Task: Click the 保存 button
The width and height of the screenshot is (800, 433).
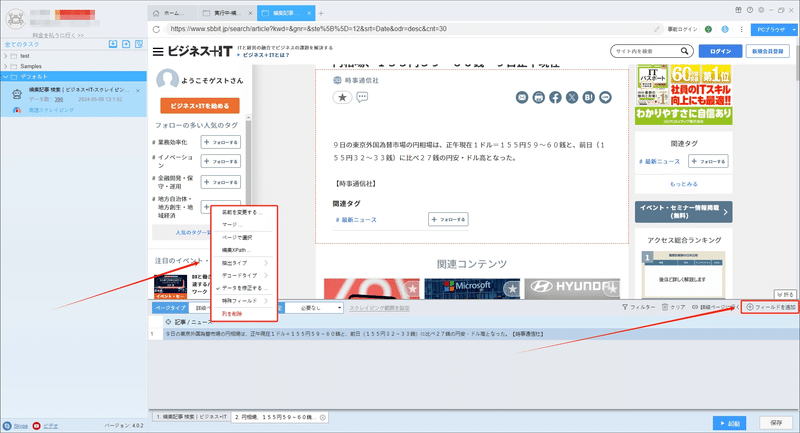Action: [x=776, y=423]
